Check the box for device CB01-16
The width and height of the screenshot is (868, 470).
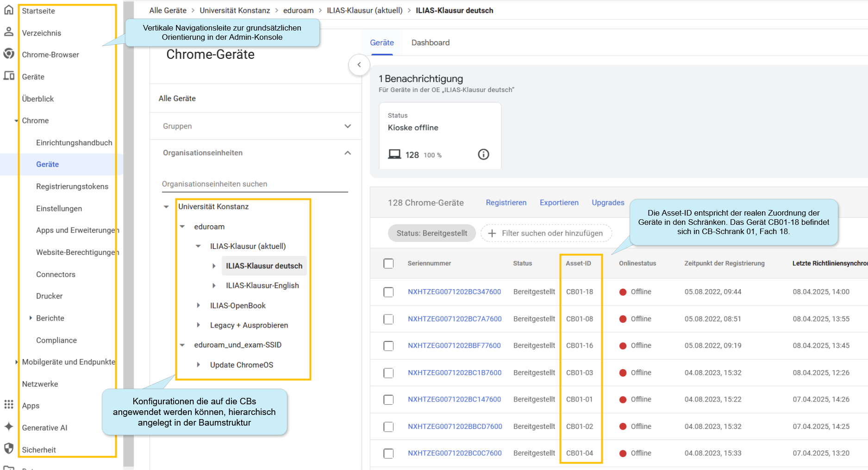coord(388,346)
